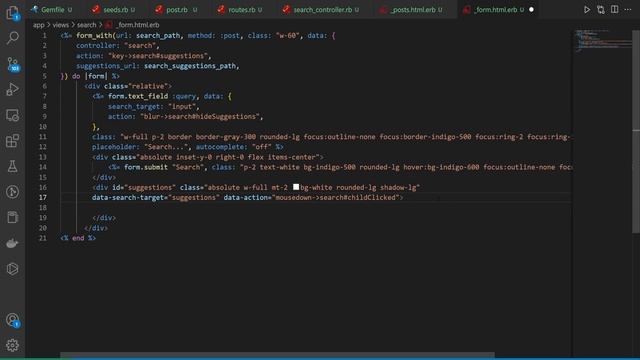Open the Docker whale view
This screenshot has height=360, width=640.
pos(12,243)
